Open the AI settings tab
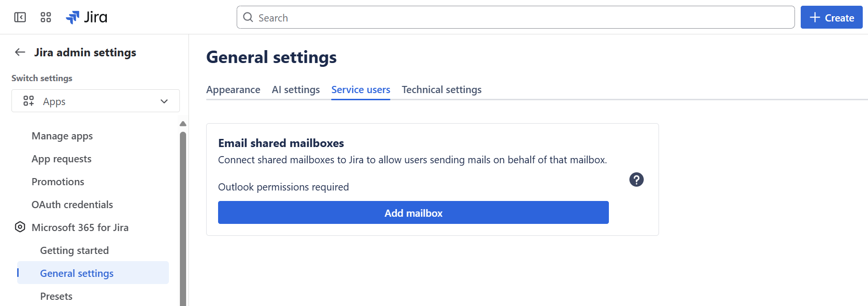868x306 pixels. pos(295,90)
